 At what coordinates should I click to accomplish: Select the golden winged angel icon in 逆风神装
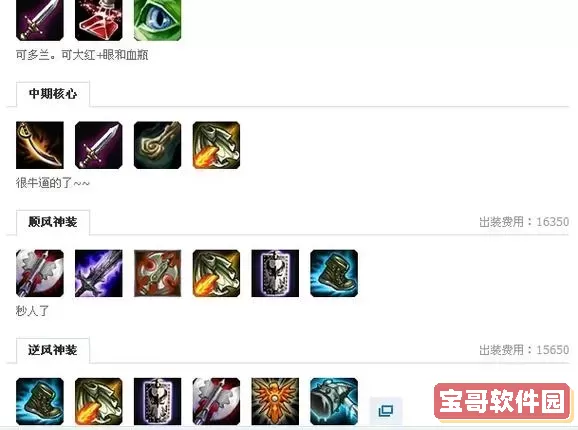[275, 402]
